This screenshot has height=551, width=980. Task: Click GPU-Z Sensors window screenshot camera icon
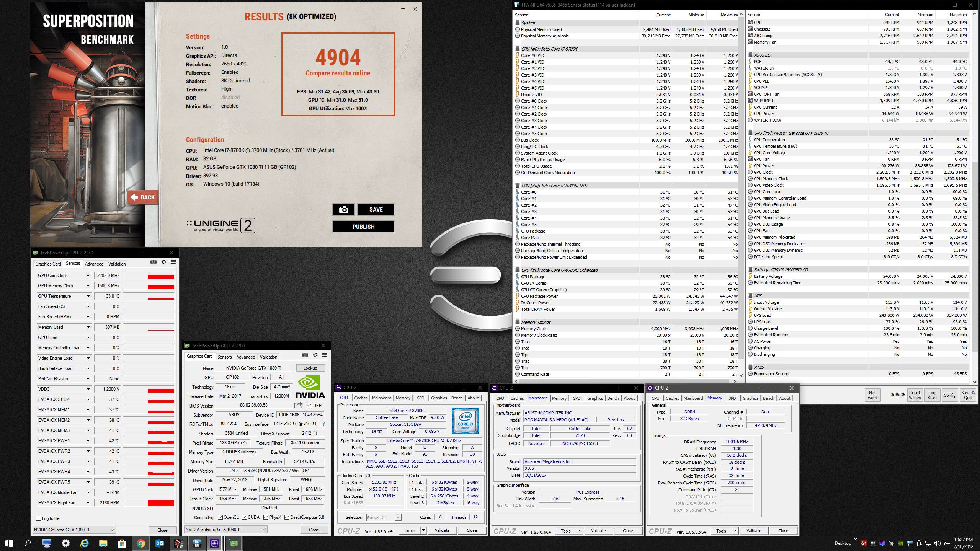(x=154, y=262)
